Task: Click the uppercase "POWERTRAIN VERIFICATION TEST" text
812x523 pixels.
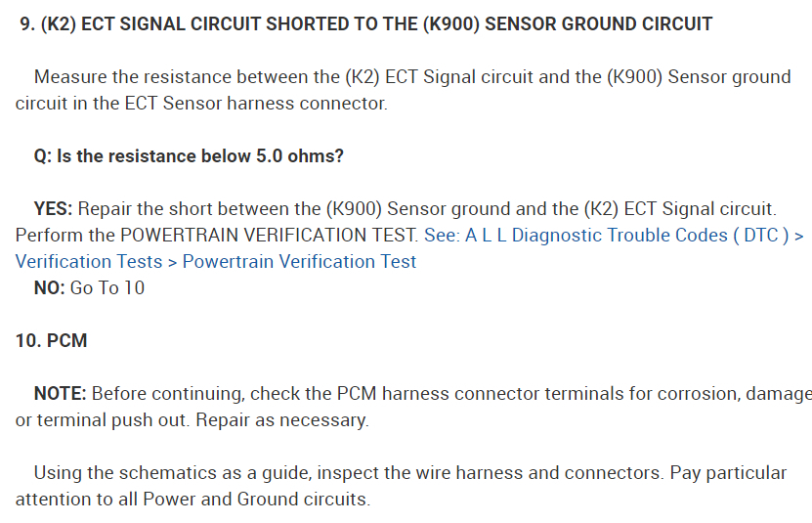Action: (x=269, y=236)
